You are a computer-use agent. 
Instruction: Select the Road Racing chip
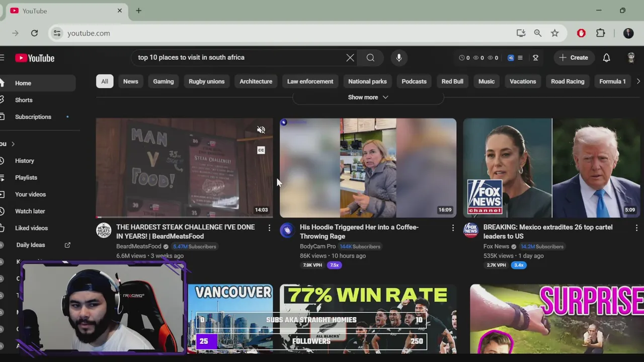[568, 81]
